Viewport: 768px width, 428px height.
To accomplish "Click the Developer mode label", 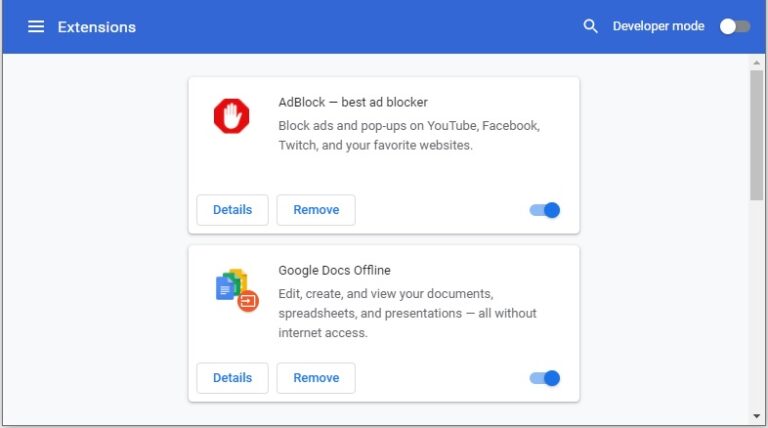I will coord(658,27).
